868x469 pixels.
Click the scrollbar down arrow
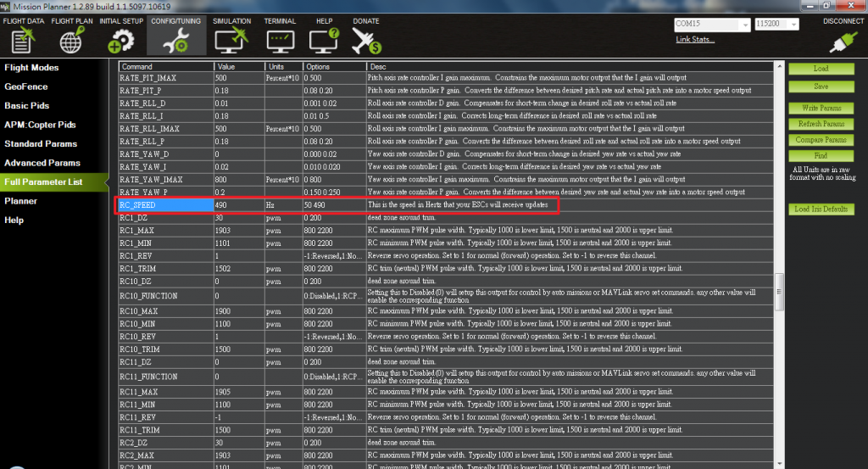[779, 463]
